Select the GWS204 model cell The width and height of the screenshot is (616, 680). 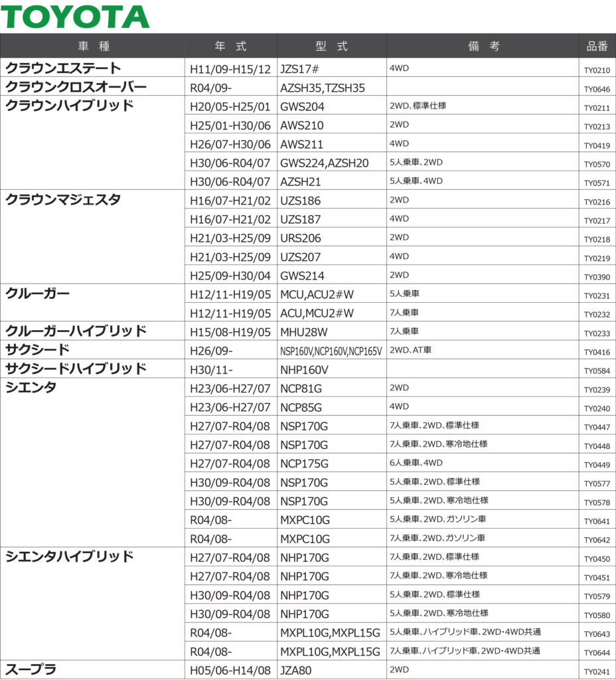[x=302, y=106]
